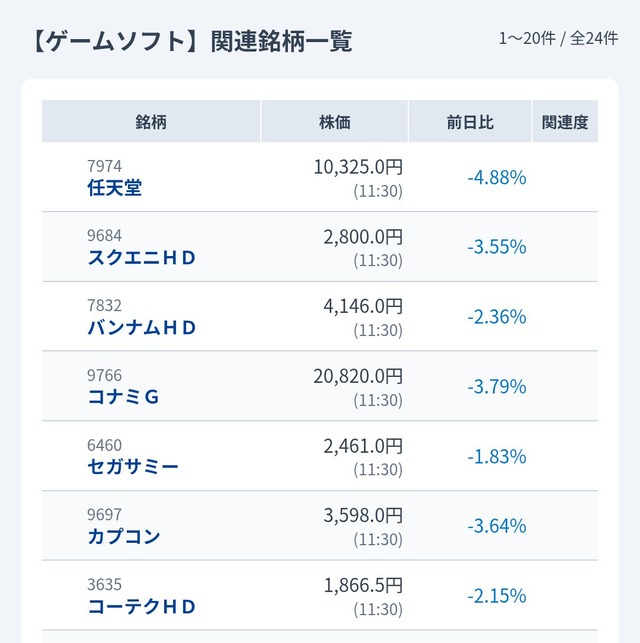This screenshot has height=643, width=640.
Task: Click the 20,820.0円 price for コナミＧ
Action: [358, 376]
